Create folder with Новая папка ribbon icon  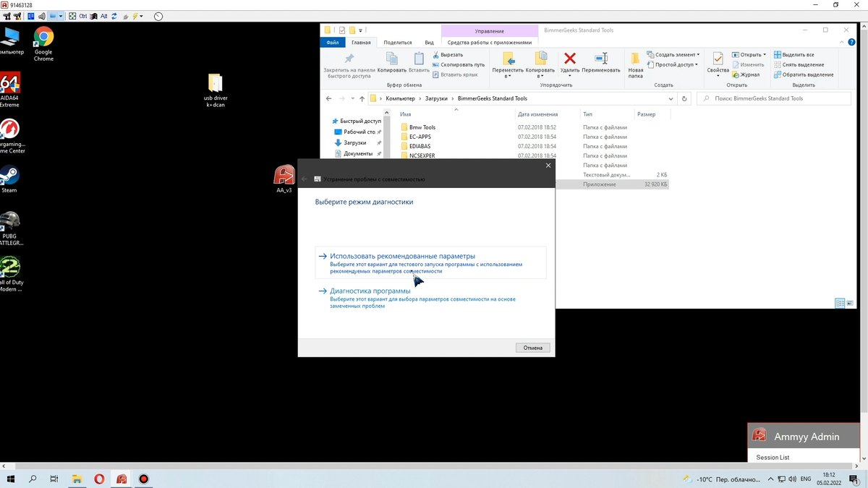[x=634, y=61]
